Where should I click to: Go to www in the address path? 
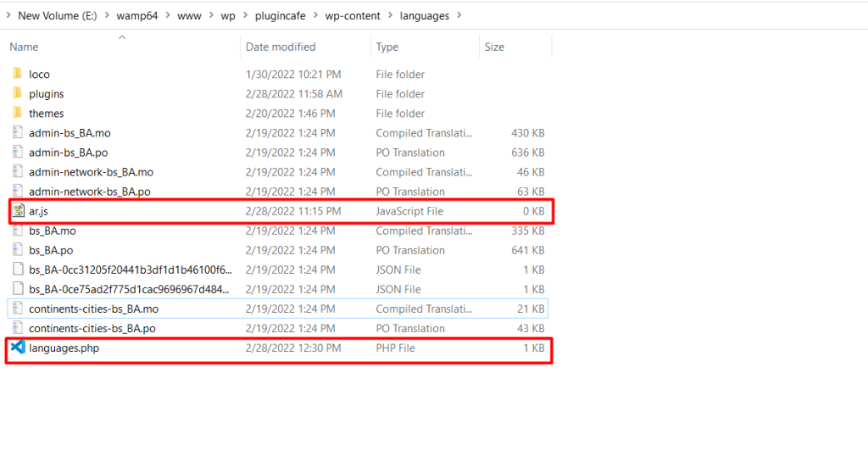tap(189, 15)
